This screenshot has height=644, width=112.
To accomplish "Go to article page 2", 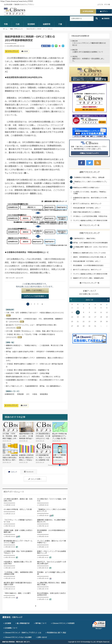I will 31,304.
